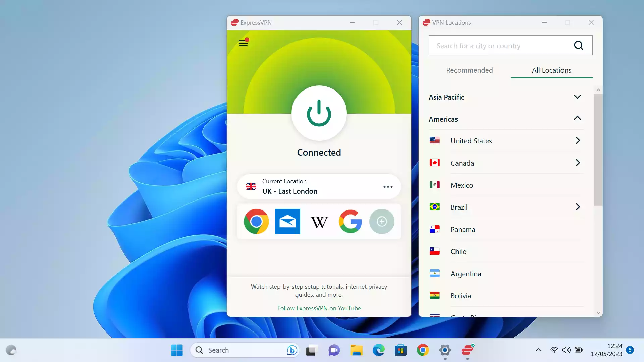Click the search magnifier in VPN Locations
644x362 pixels.
[579, 45]
